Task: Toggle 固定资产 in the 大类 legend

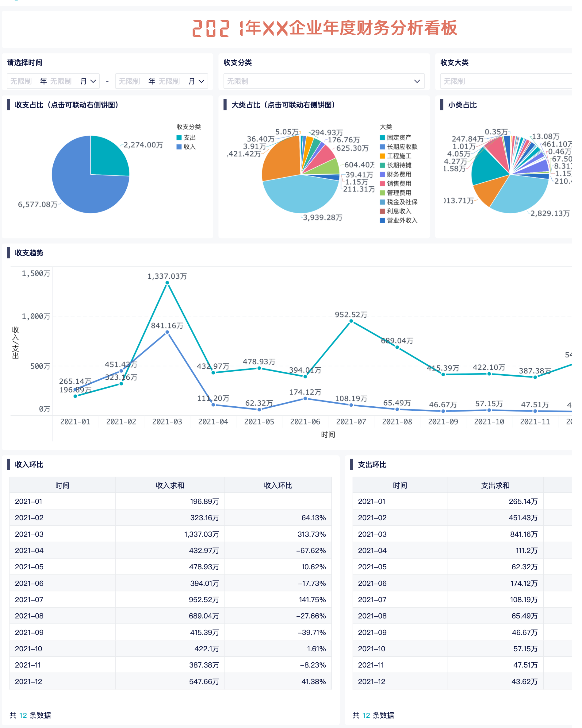Action: coord(395,137)
